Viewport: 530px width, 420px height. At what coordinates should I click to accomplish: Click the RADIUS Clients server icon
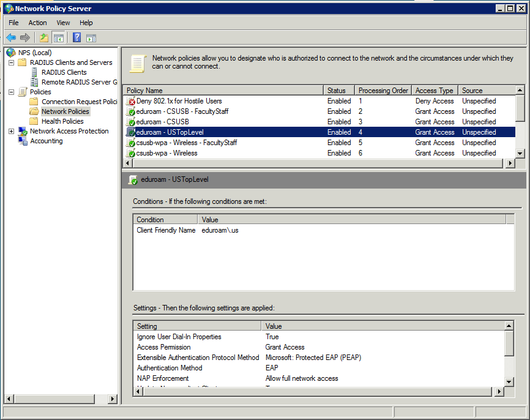tap(34, 72)
